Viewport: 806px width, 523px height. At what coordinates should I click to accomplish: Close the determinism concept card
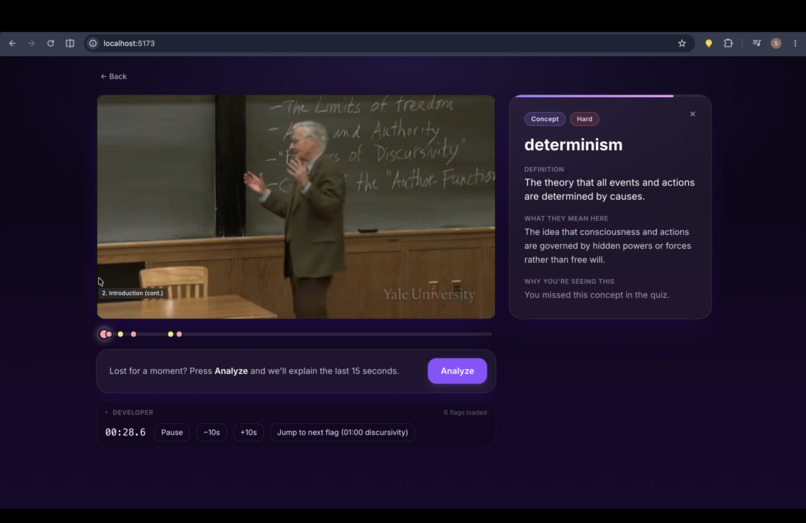tap(692, 114)
